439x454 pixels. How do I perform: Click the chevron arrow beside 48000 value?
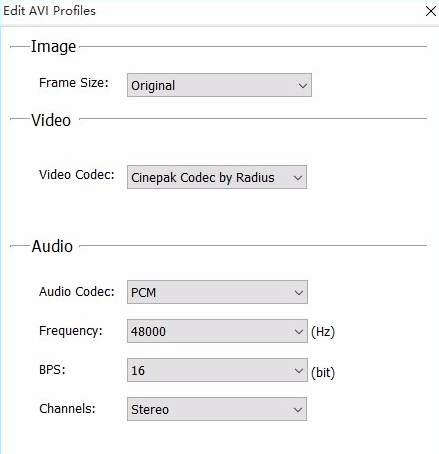(x=299, y=332)
